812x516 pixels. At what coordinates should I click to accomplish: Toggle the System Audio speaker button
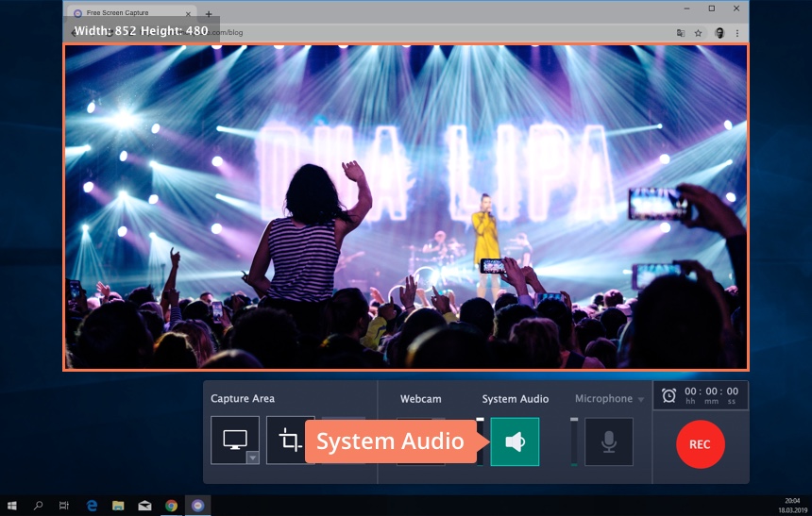515,441
